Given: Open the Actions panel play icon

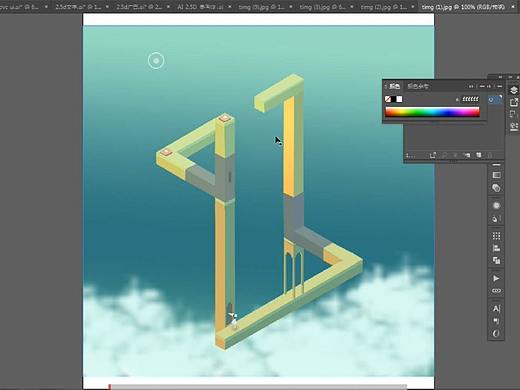Looking at the screenshot, I should (x=496, y=278).
